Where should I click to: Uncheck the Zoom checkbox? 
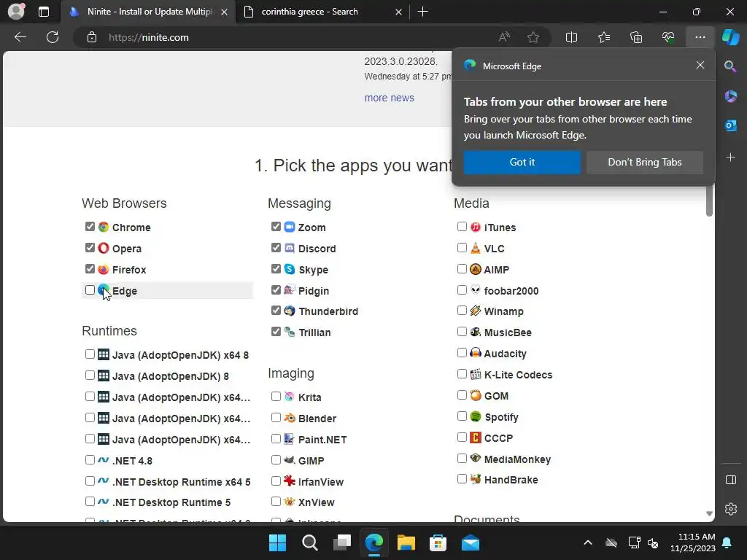coord(276,227)
